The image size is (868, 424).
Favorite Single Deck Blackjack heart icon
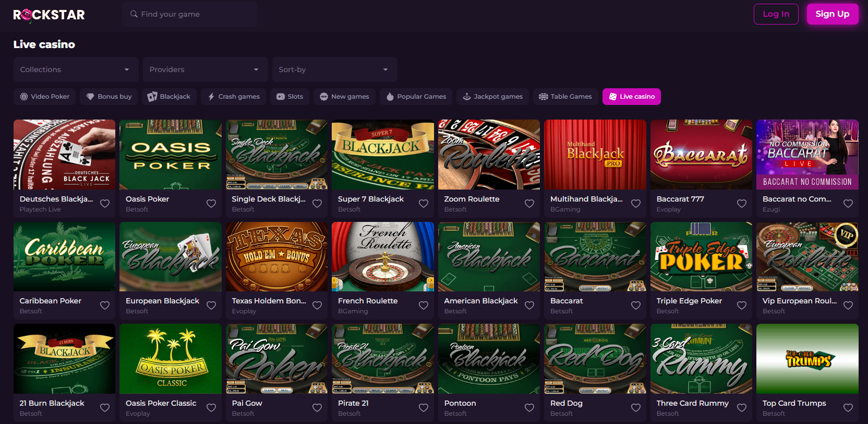(x=317, y=204)
